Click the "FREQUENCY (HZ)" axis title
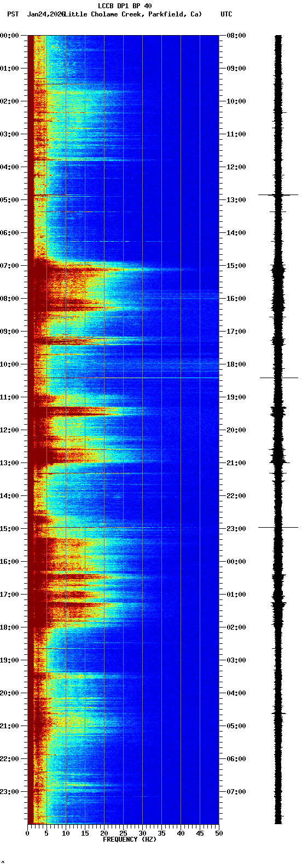302x868 pixels. (130, 839)
